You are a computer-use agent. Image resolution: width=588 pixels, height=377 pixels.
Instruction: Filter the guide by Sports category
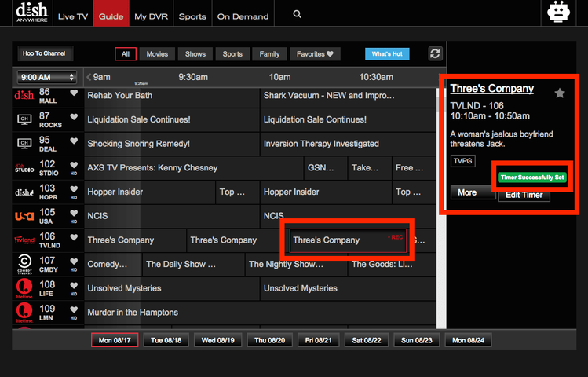(x=232, y=54)
